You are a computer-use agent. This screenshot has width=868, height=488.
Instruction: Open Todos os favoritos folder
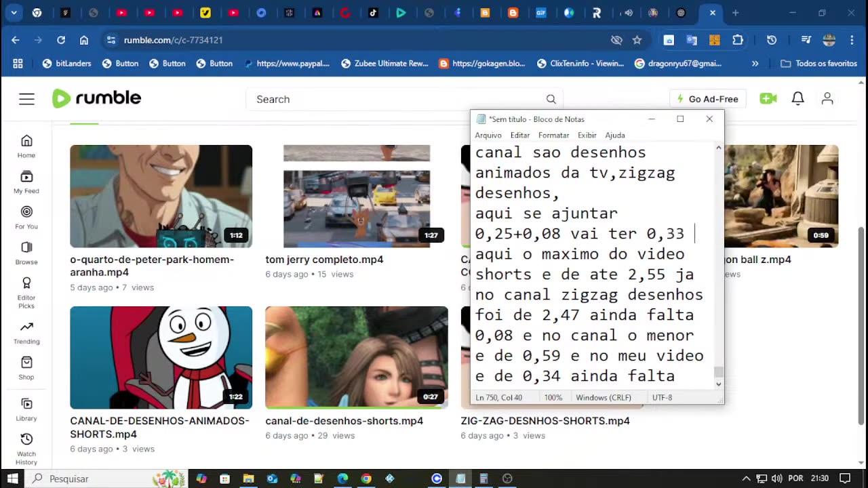818,63
